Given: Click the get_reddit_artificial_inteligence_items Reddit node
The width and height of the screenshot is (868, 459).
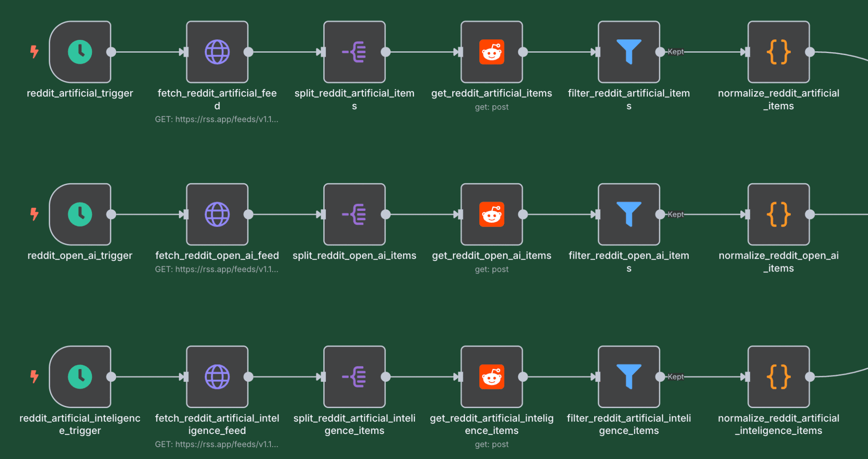Looking at the screenshot, I should [x=492, y=377].
